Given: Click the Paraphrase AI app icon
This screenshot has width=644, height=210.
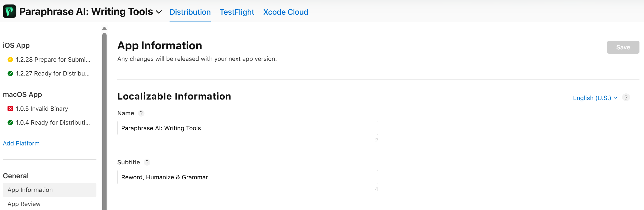Looking at the screenshot, I should [9, 11].
